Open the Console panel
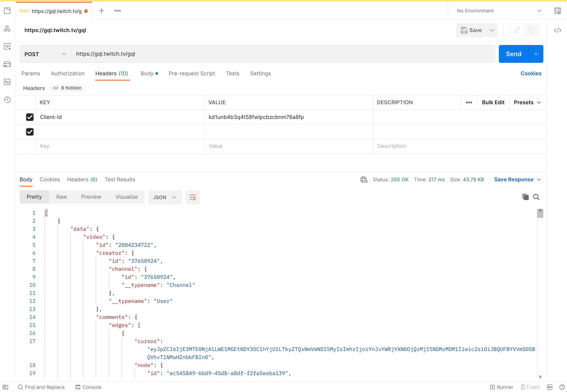This screenshot has width=567, height=392. pos(88,387)
